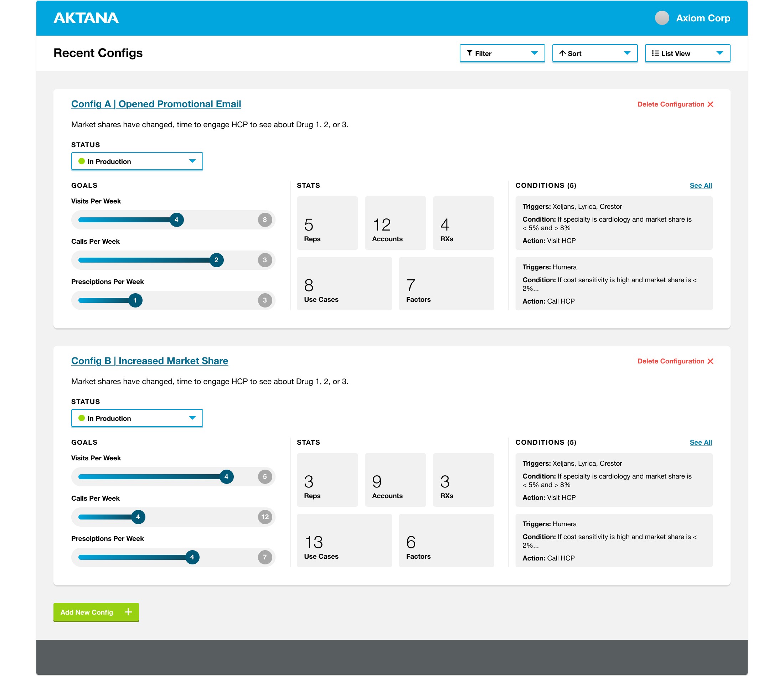Screen dimensions: 784x677
Task: Click the max value 12 on Config B Calls slider
Action: (265, 517)
